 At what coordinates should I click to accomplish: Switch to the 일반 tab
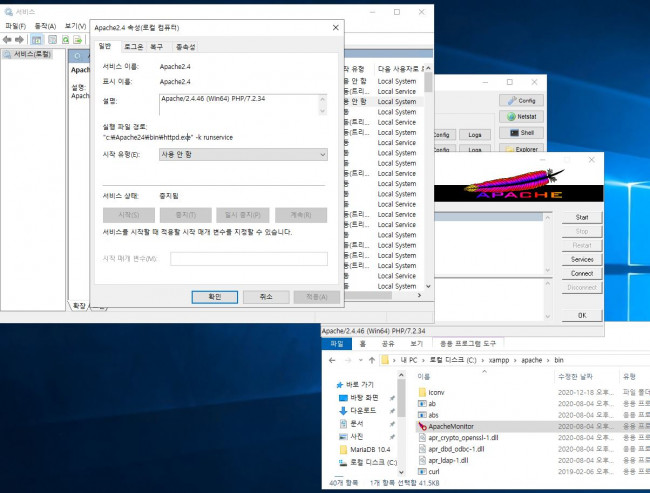coord(105,46)
